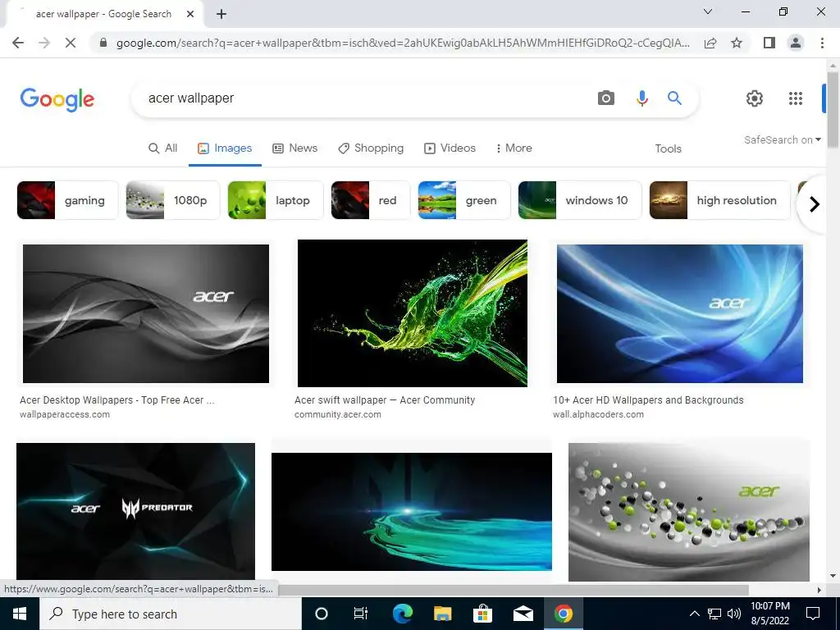The height and width of the screenshot is (630, 840).
Task: Click the taskbar Type here to search box
Action: pyautogui.click(x=171, y=614)
